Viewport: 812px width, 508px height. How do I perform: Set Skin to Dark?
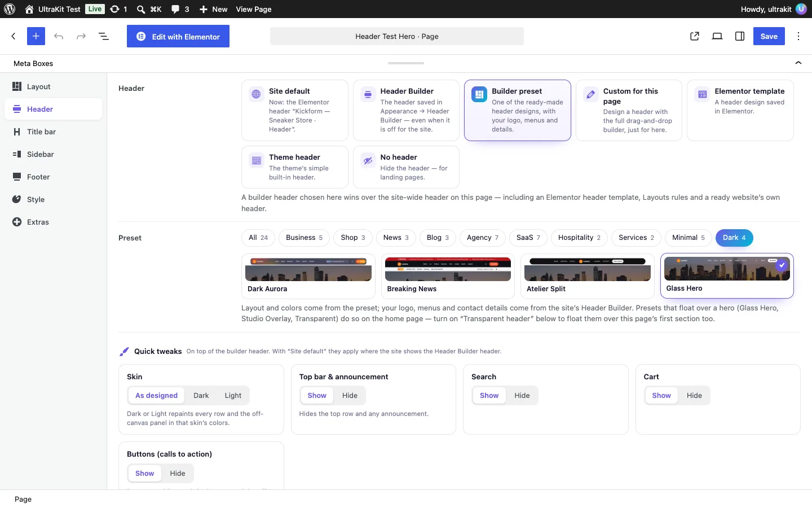click(x=201, y=396)
